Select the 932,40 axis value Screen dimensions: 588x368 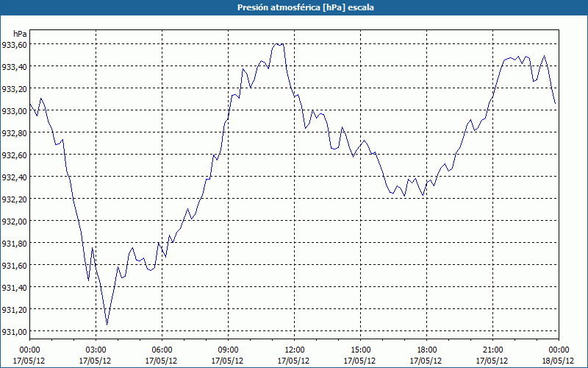[14, 177]
